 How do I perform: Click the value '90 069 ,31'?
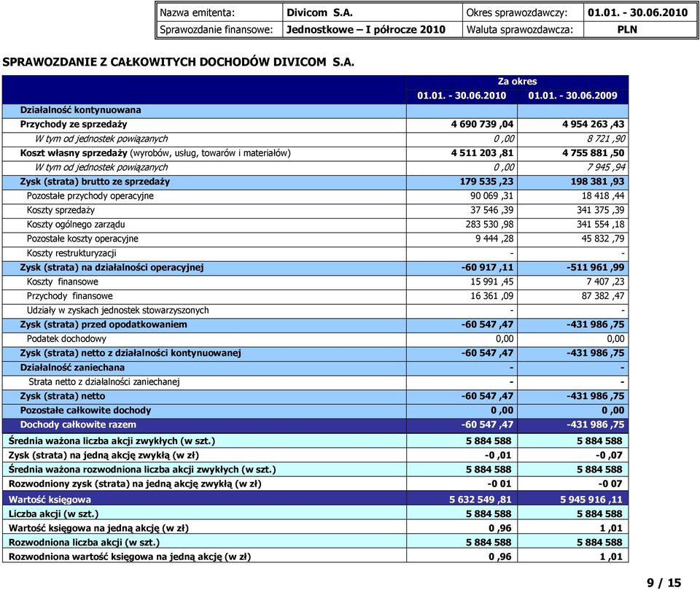[491, 195]
